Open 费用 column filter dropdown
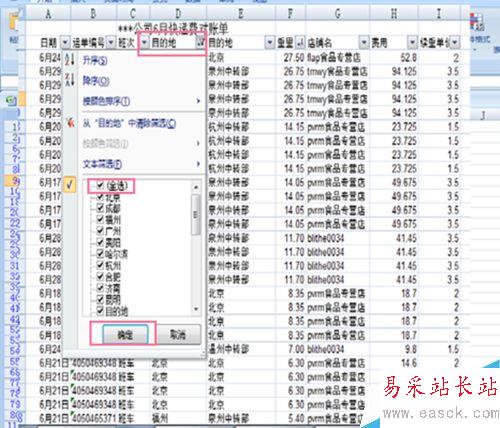 pyautogui.click(x=412, y=43)
